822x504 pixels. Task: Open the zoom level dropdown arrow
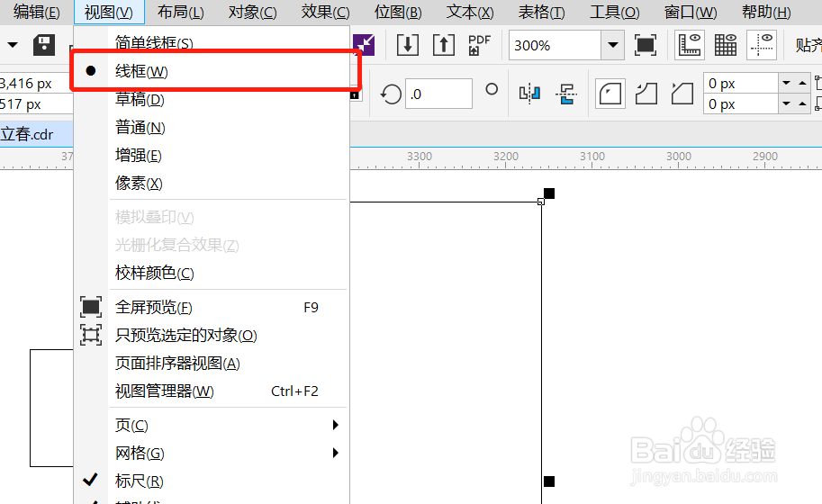(x=612, y=45)
